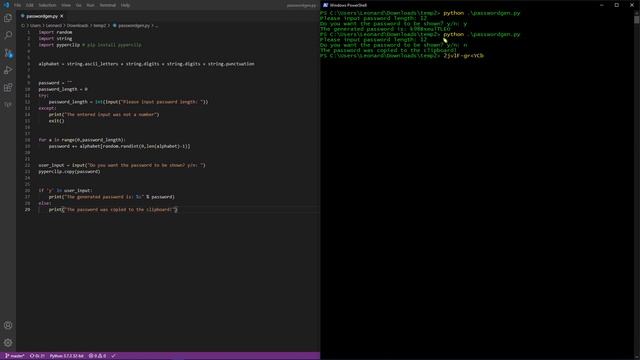This screenshot has width=640, height=360.
Task: Click the 'import random' code line
Action: coord(55,32)
